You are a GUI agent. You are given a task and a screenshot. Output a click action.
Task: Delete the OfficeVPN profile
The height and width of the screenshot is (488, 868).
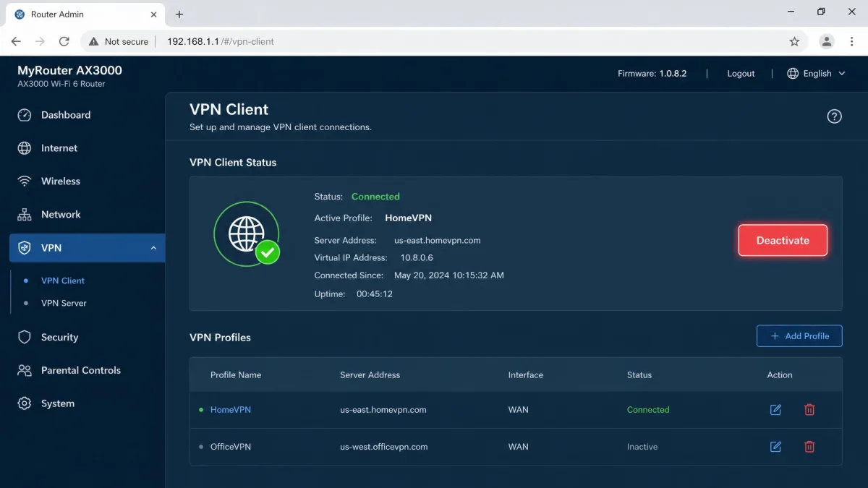(x=809, y=447)
